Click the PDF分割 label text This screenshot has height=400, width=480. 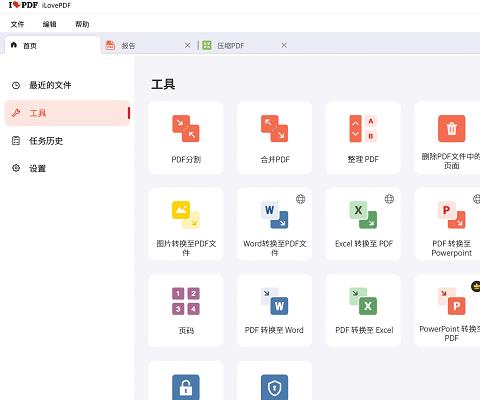point(186,159)
